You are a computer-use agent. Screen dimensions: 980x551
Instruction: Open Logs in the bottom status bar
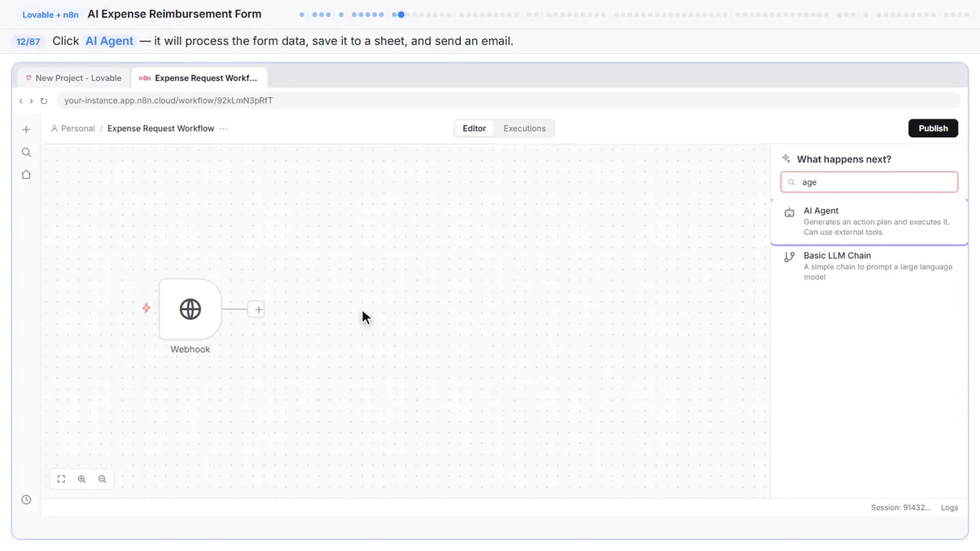click(x=949, y=507)
